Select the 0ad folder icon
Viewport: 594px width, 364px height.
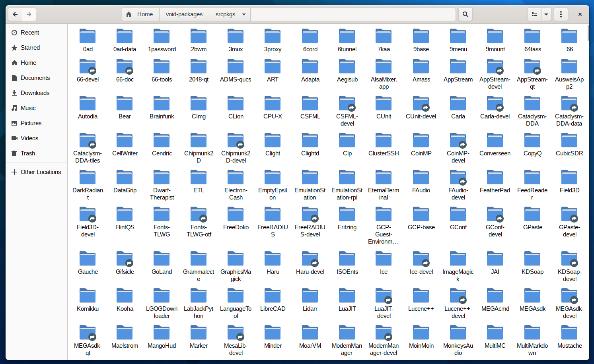pyautogui.click(x=88, y=36)
